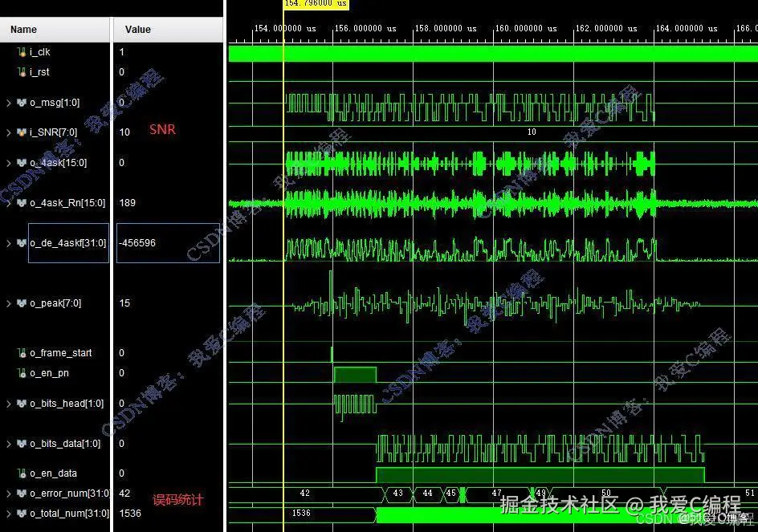Viewport: 758px width, 532px height.
Task: Click the 158.000000 us ruler tick
Action: [x=445, y=29]
